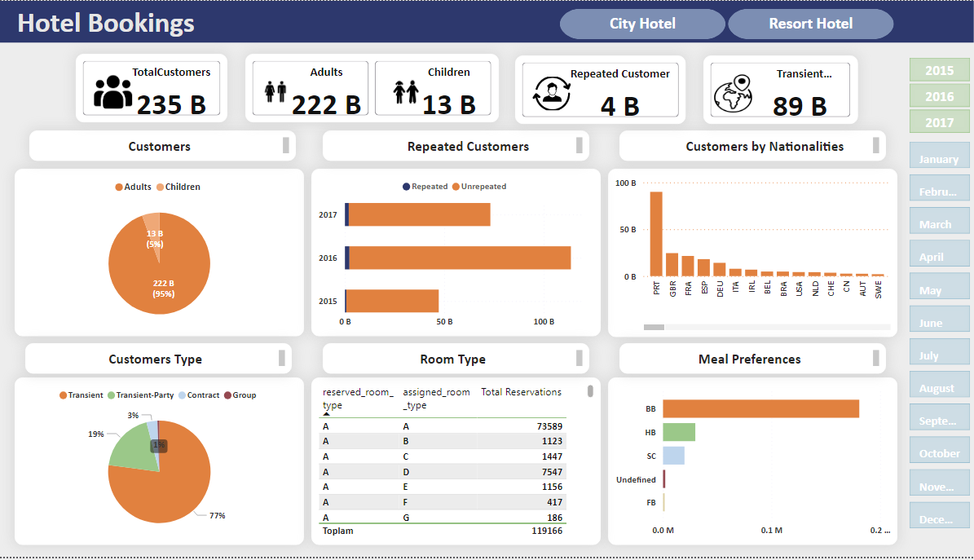
Task: Select the January month slicer
Action: point(939,156)
